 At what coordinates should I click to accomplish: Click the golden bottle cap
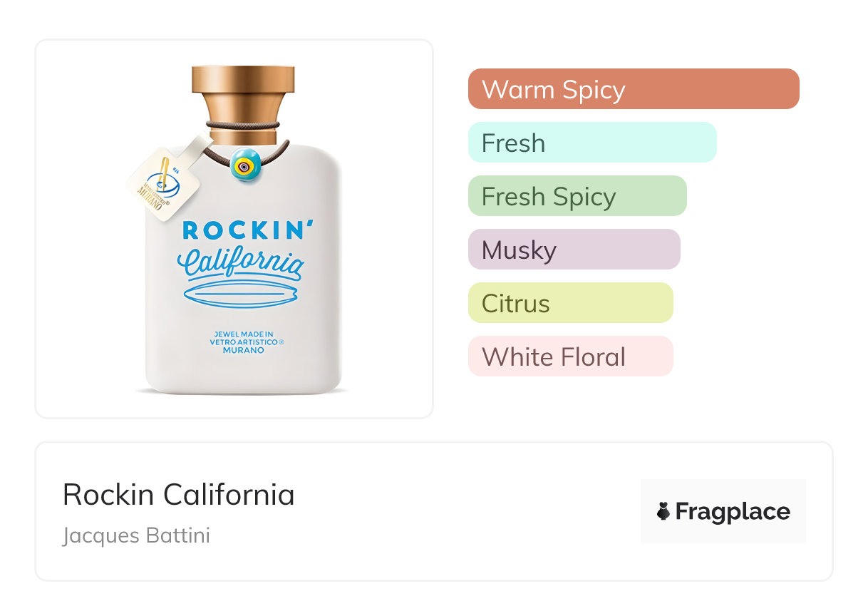243,93
